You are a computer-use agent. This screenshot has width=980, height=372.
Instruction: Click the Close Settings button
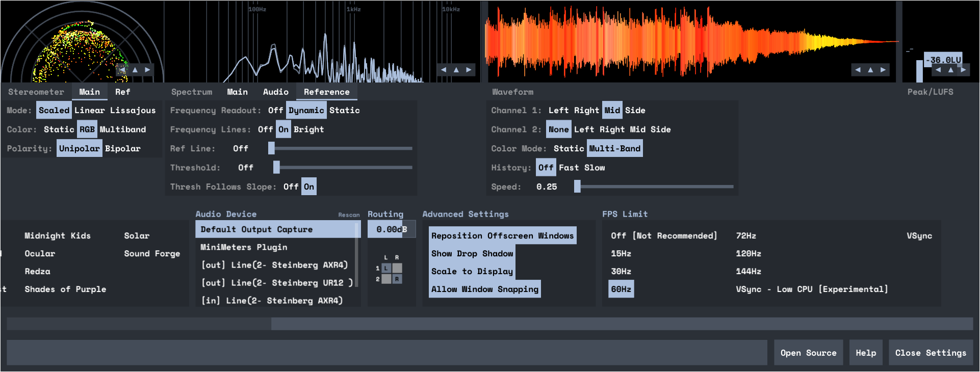931,353
